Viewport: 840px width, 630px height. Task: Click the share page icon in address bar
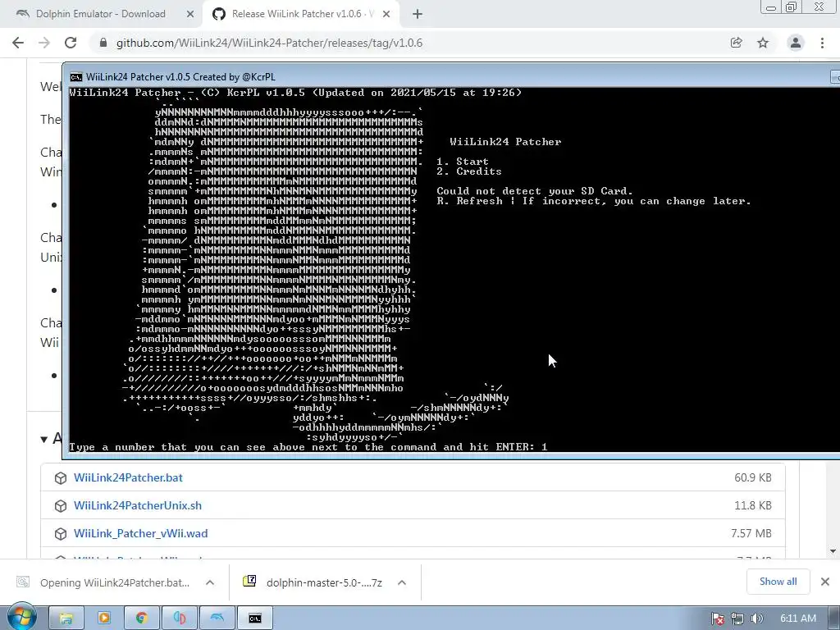[x=736, y=43]
